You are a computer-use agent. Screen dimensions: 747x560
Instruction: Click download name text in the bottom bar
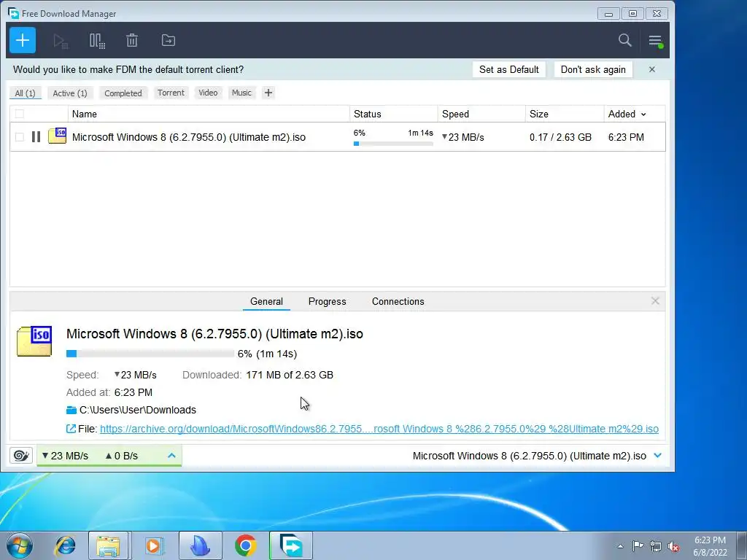(x=530, y=456)
